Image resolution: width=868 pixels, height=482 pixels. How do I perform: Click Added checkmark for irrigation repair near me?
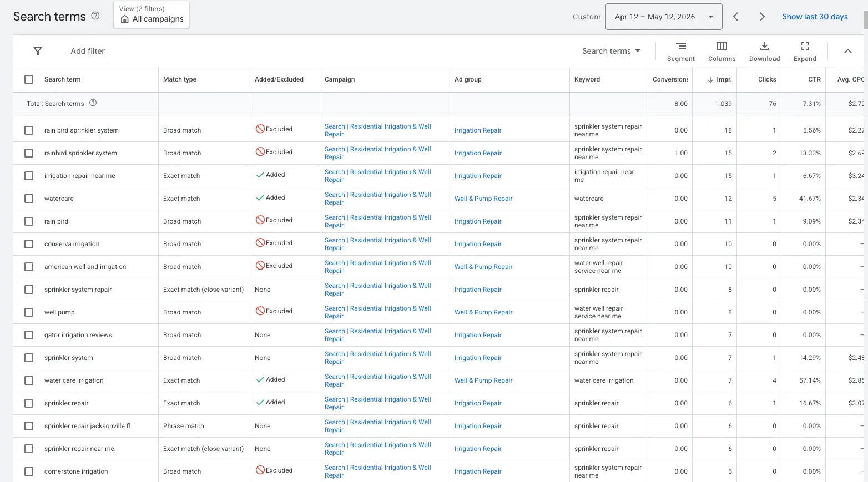[x=260, y=175]
